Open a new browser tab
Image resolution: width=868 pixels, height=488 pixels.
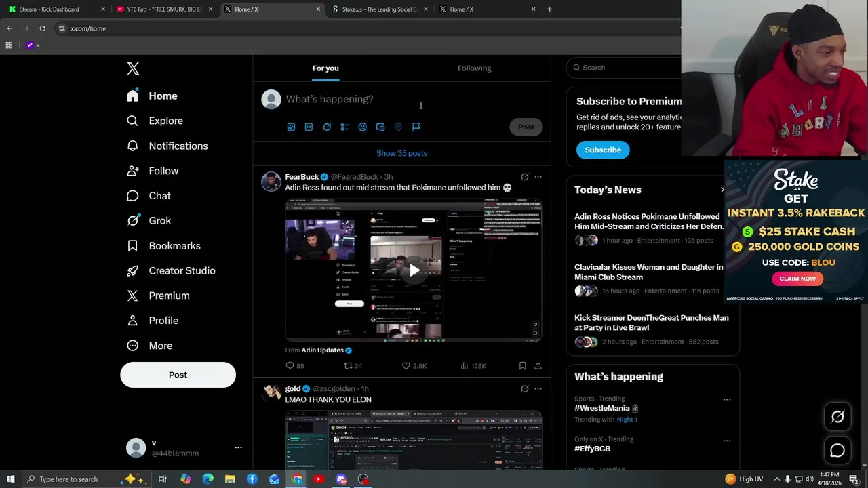coord(549,9)
